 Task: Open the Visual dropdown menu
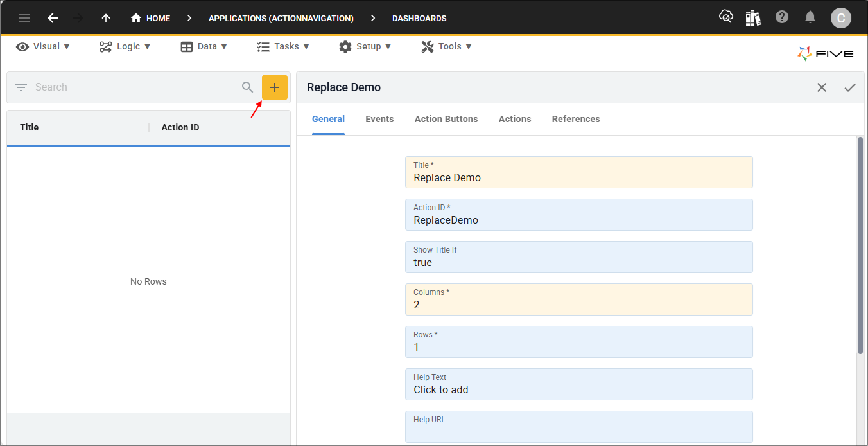click(x=43, y=46)
